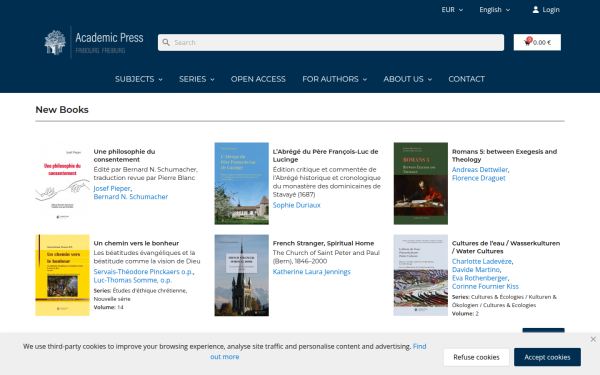This screenshot has width=600, height=375.
Task: Expand the SUBJECTS menu
Action: (x=139, y=79)
